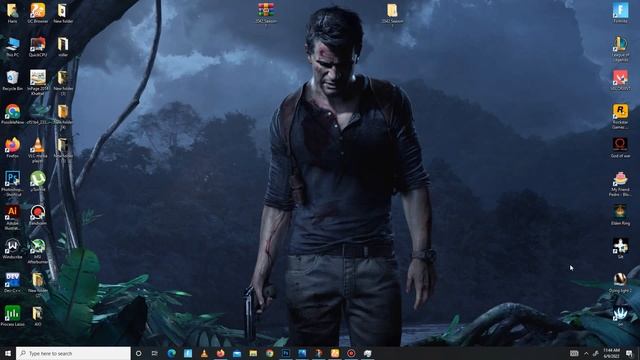Open File Explorer from the taskbar

click(253, 353)
